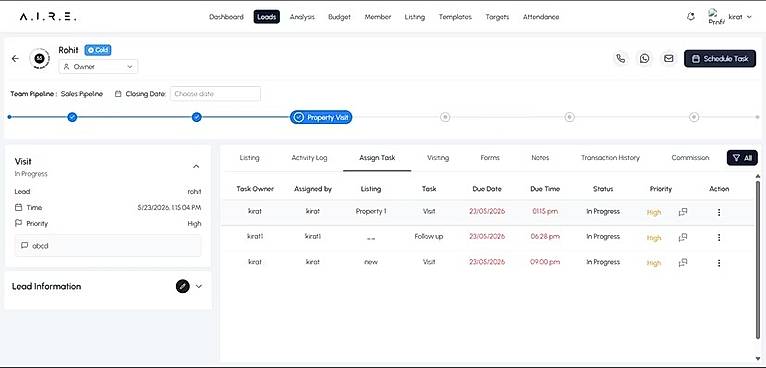The image size is (766, 368).
Task: Open the Budget menu
Action: 339,17
